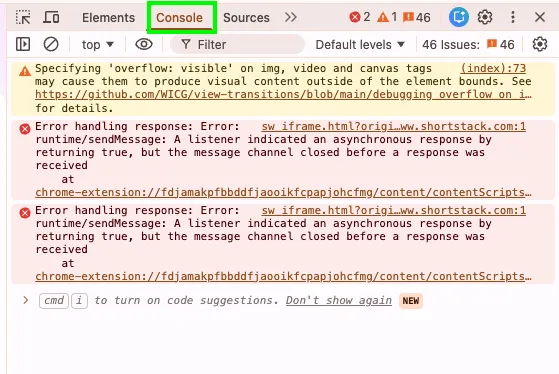Activate the inspect element picker icon
Screen dimensions: 559x374
click(23, 17)
